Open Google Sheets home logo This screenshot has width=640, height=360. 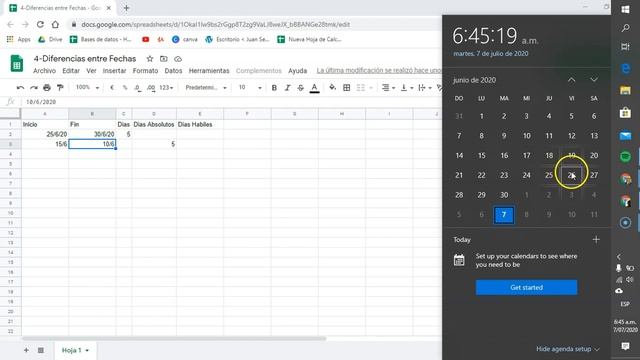pyautogui.click(x=17, y=64)
